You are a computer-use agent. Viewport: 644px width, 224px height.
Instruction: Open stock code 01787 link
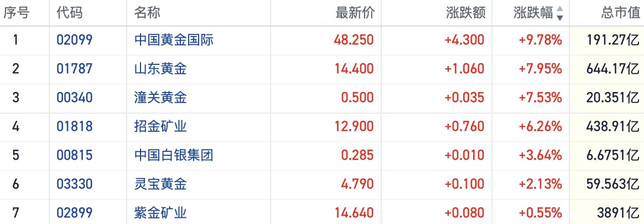coord(74,69)
